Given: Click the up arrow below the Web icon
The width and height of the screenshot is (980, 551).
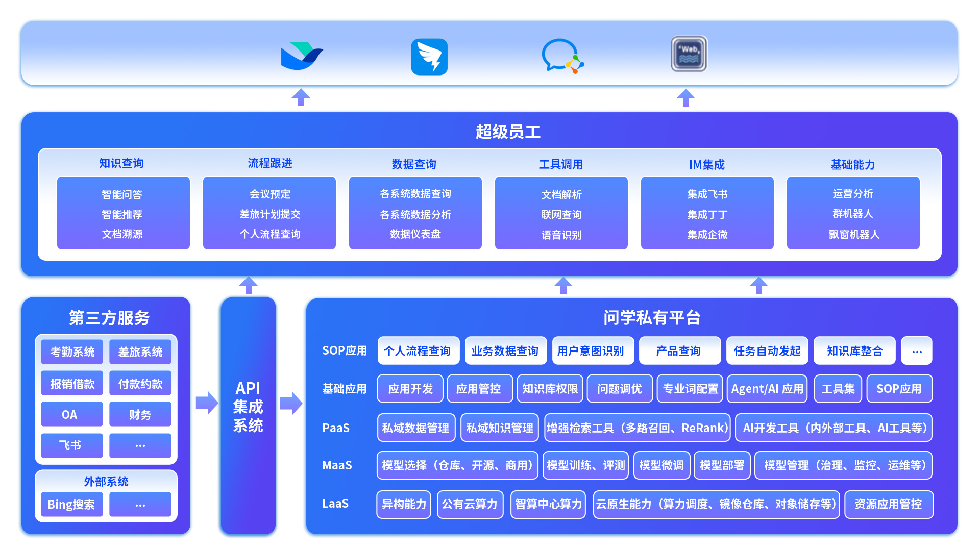Looking at the screenshot, I should coord(685,97).
